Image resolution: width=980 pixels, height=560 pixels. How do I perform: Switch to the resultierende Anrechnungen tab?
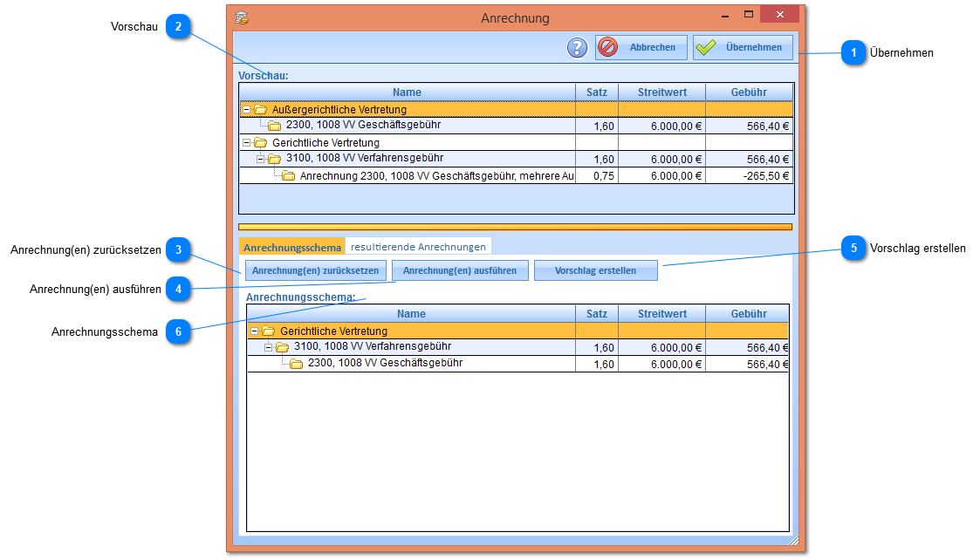click(418, 247)
